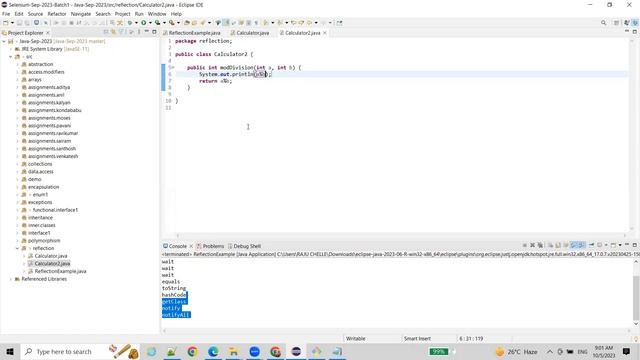Screen dimensions: 640x360
Task: Open the External Tools dropdown arrow
Action: click(x=178, y=23)
